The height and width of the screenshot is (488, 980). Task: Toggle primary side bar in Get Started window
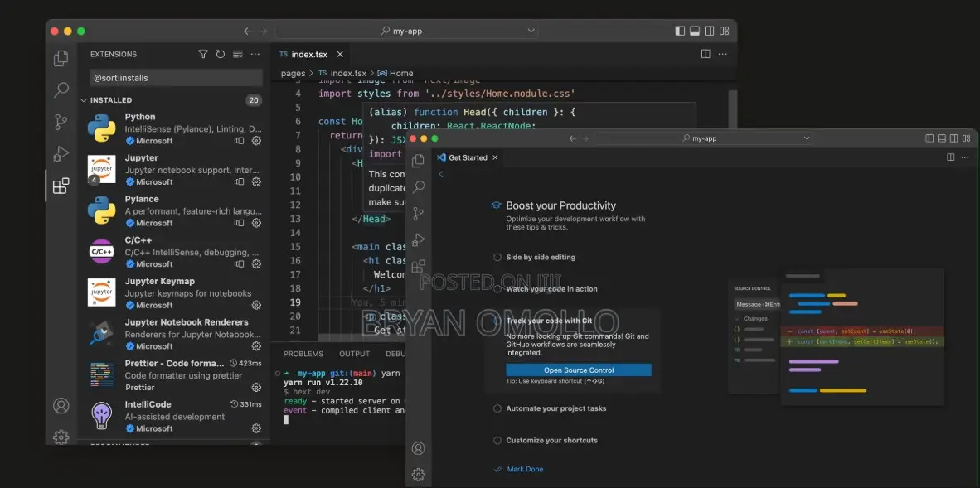click(929, 138)
